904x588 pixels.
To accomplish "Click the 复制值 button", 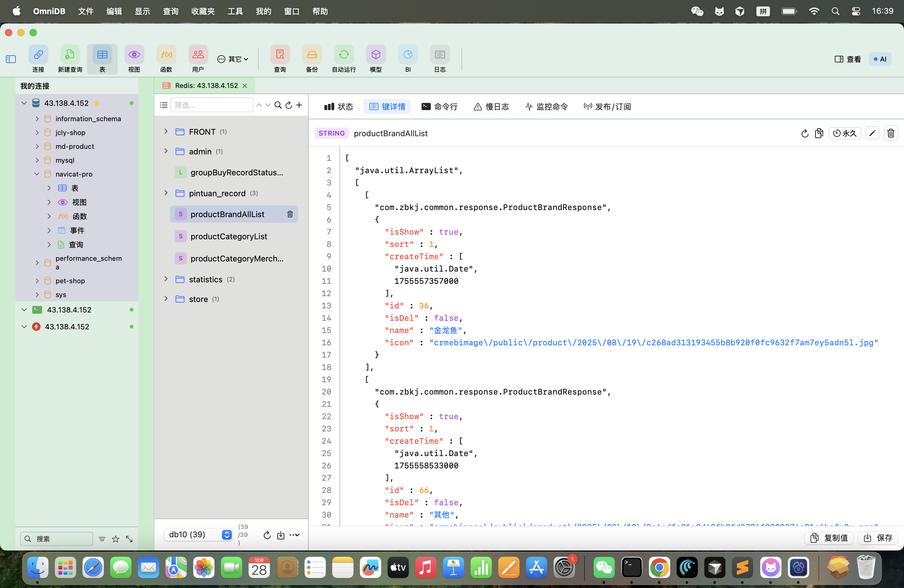I will 829,538.
